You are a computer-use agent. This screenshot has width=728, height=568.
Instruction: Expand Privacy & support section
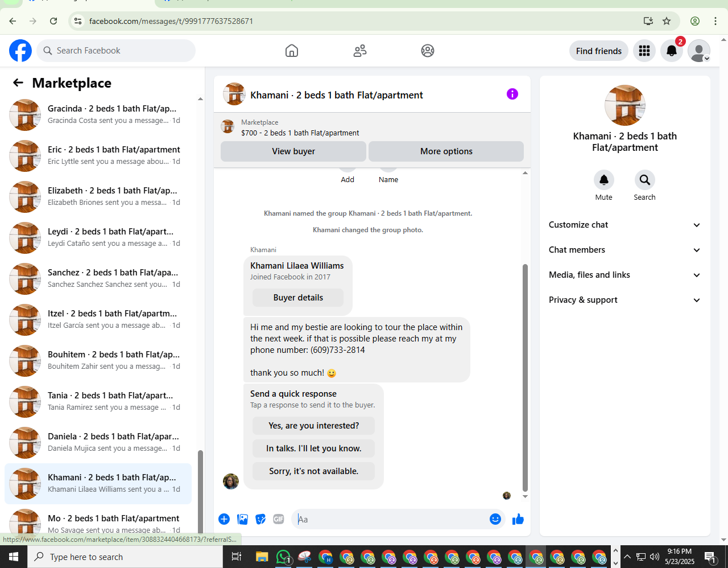click(x=624, y=300)
